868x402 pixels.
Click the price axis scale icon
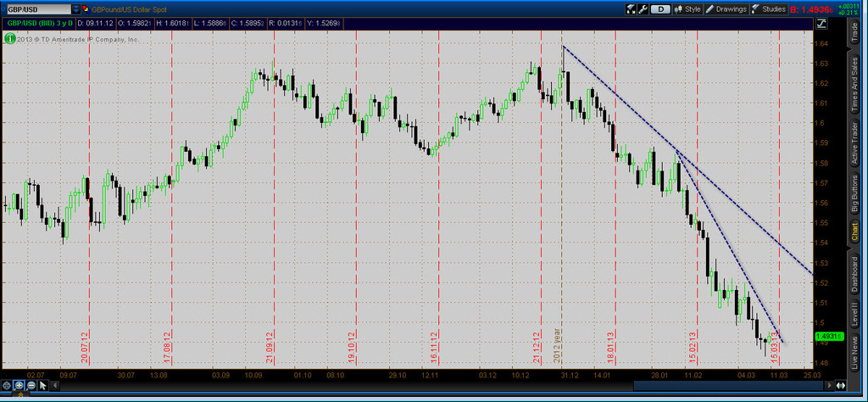[840, 384]
